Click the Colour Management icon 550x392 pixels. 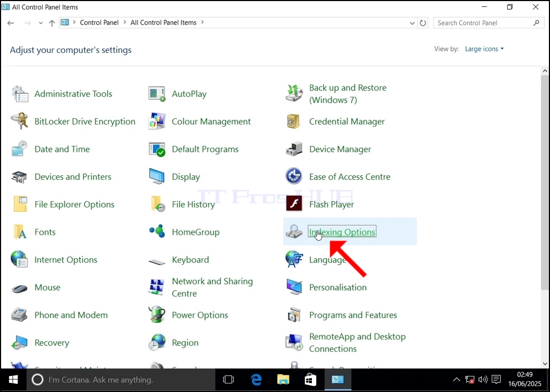(157, 121)
